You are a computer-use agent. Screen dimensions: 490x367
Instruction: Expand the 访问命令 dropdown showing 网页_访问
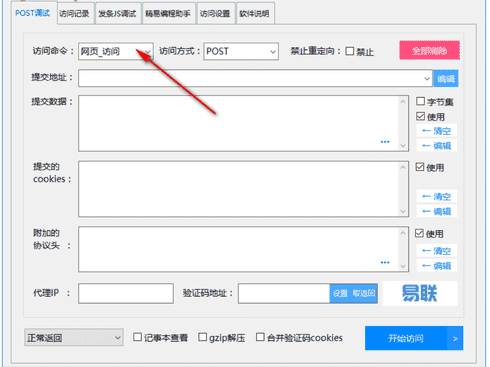tap(116, 51)
